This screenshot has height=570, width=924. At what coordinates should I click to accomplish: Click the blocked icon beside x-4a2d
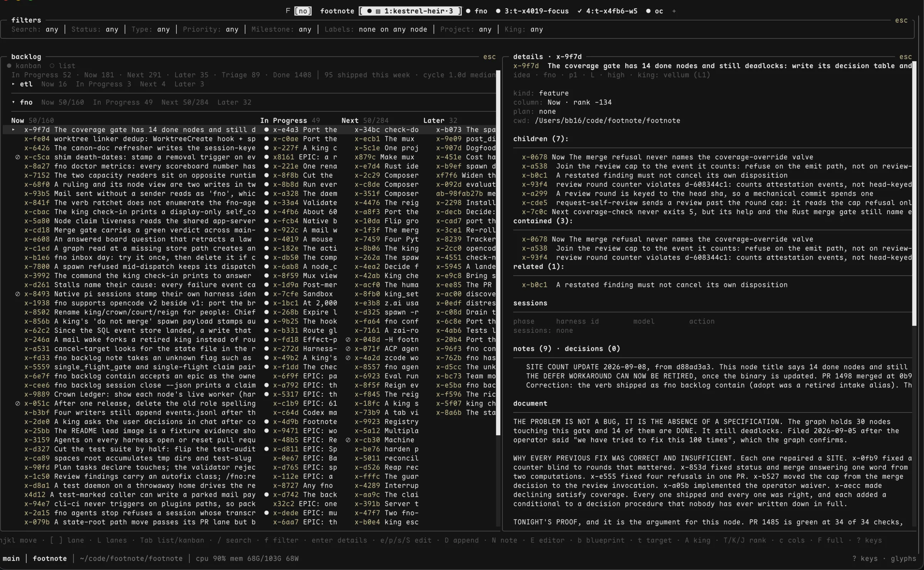(348, 358)
